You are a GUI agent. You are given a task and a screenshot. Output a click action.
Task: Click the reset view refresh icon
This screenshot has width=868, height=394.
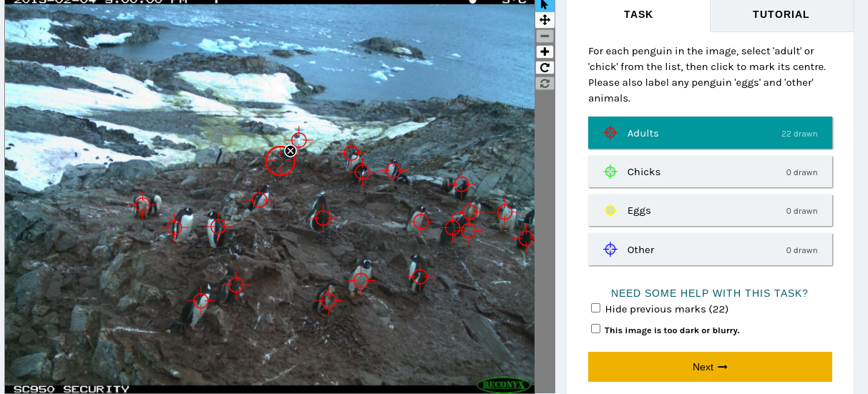coord(545,83)
